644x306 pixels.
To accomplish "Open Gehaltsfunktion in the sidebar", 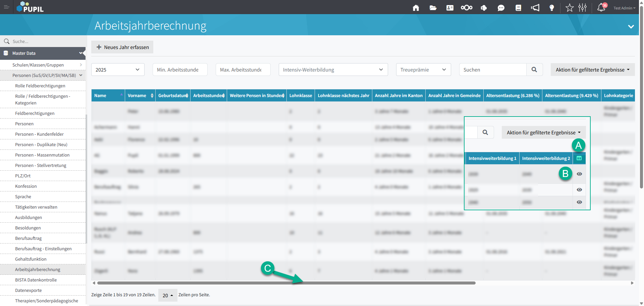I will [x=31, y=259].
